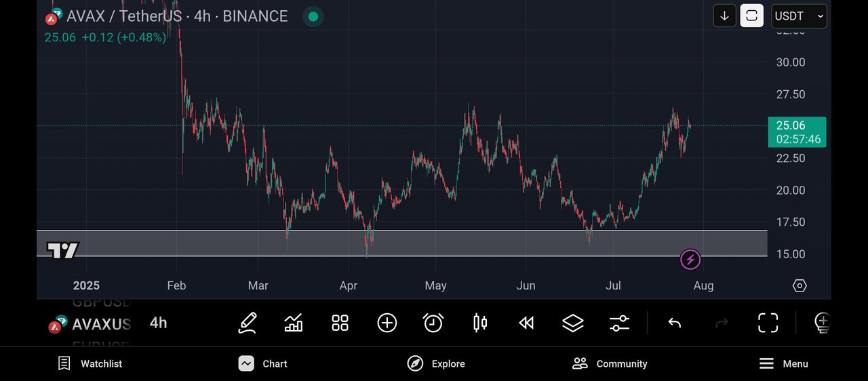Open the layout grid templates icon

pos(340,323)
